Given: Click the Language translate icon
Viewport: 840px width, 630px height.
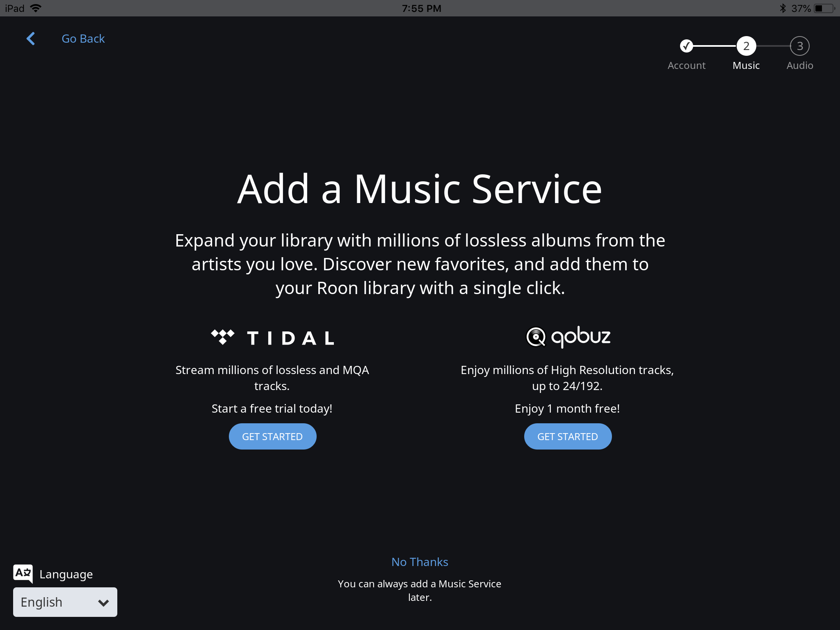Looking at the screenshot, I should point(23,573).
